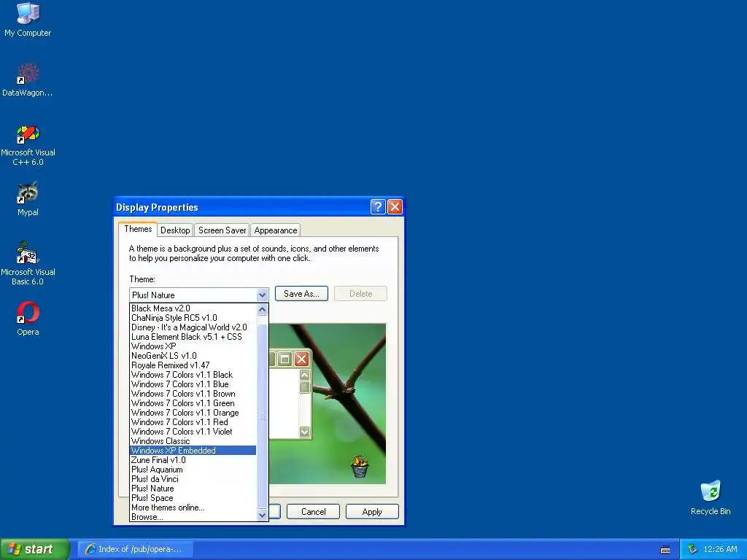Click the tray on-screen keyboard icon
This screenshot has height=560, width=747.
coord(665,550)
